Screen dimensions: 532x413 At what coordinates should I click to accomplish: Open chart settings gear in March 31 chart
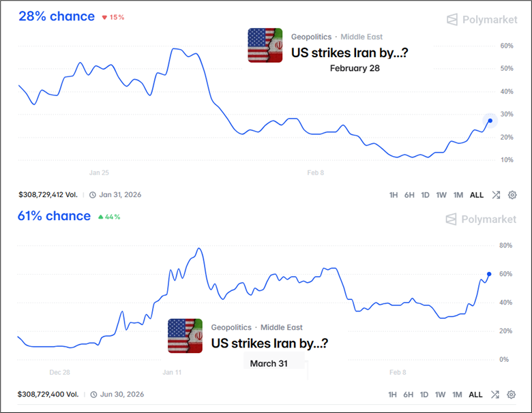click(512, 395)
